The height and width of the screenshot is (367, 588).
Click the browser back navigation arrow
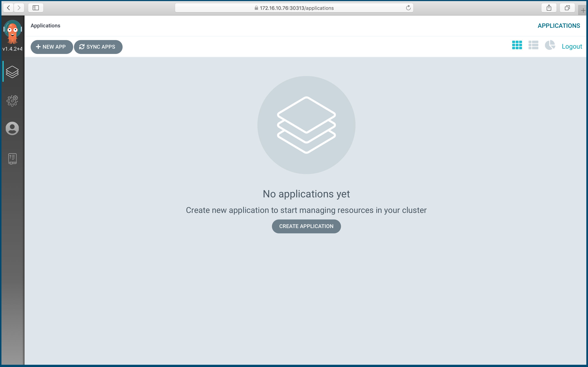tap(8, 8)
